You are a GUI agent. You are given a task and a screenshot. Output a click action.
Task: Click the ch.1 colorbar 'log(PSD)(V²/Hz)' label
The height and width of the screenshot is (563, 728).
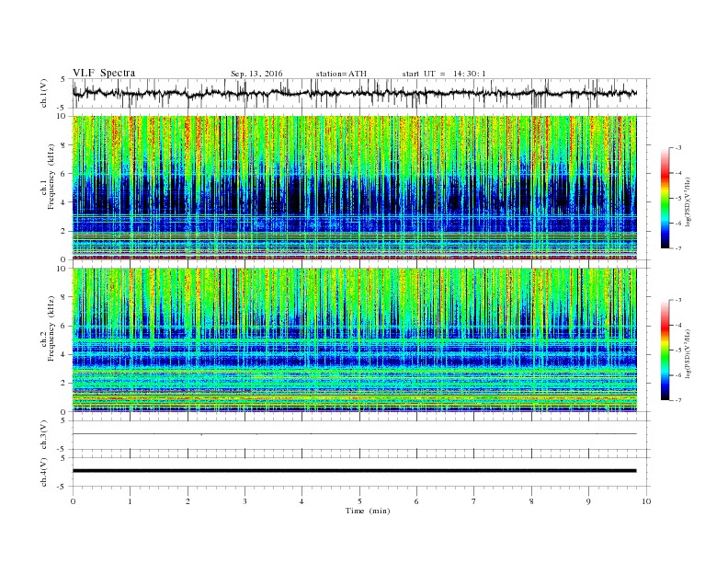(x=688, y=201)
